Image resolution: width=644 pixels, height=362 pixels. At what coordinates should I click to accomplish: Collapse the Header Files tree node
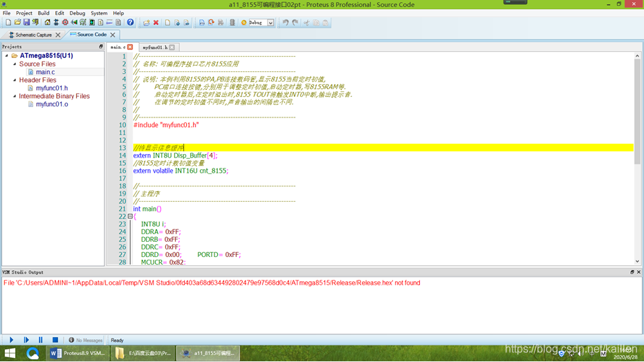[x=15, y=80]
